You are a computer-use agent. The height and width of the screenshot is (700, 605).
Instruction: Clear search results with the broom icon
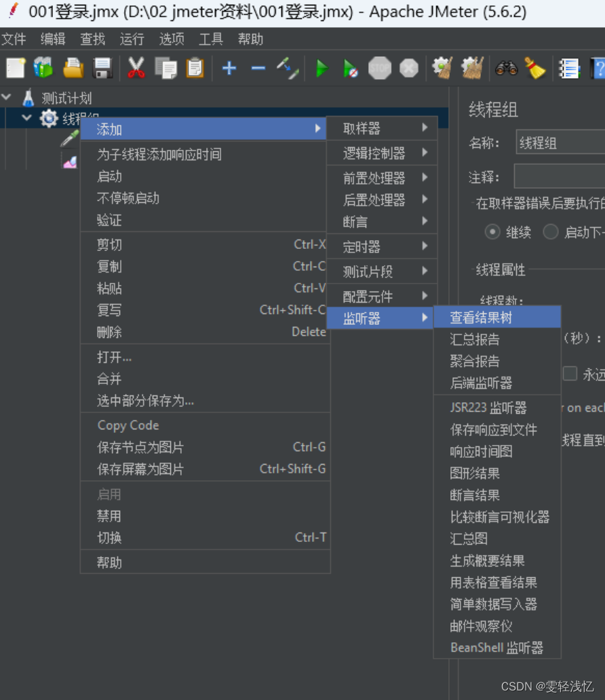(534, 68)
